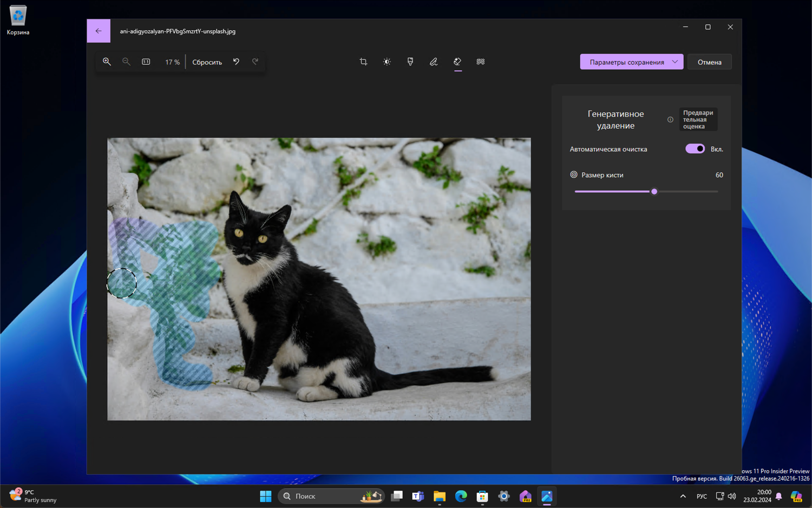Image resolution: width=812 pixels, height=508 pixels.
Task: Click the zoom in magnifier icon
Action: pyautogui.click(x=107, y=62)
